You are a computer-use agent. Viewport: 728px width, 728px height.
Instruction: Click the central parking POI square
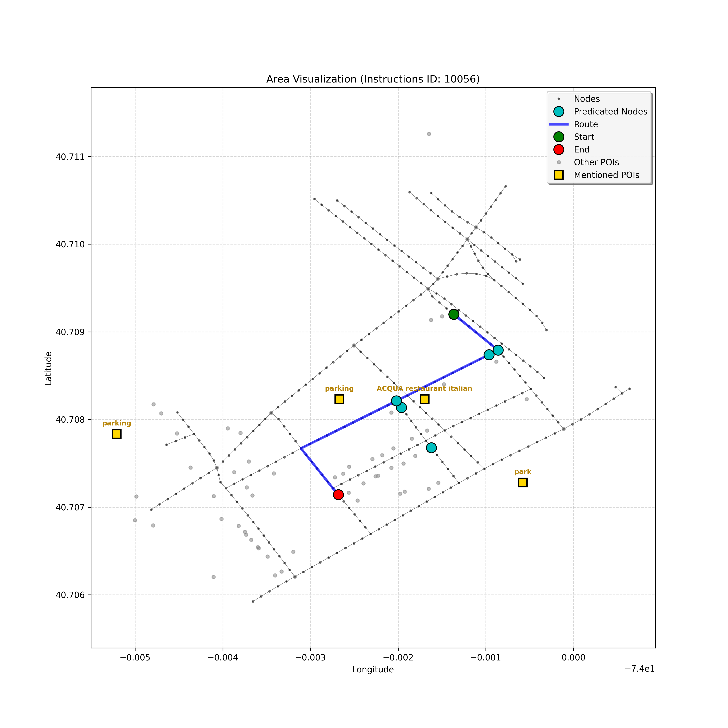339,399
